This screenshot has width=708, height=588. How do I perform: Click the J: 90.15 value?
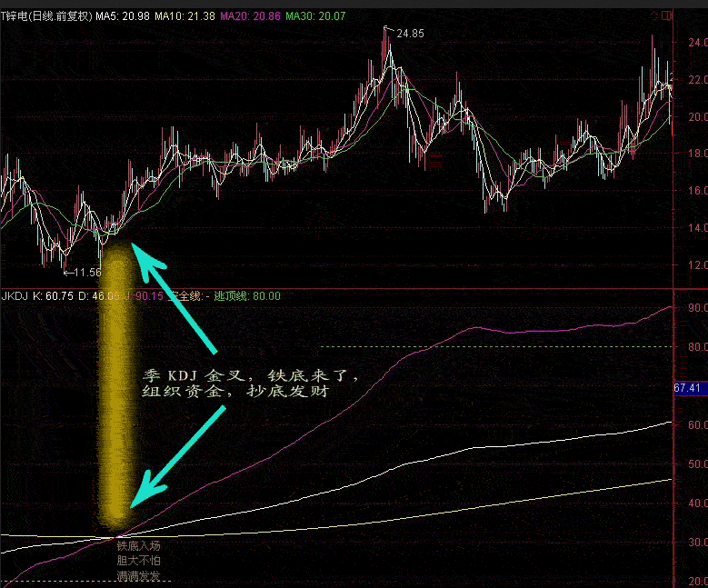point(144,296)
